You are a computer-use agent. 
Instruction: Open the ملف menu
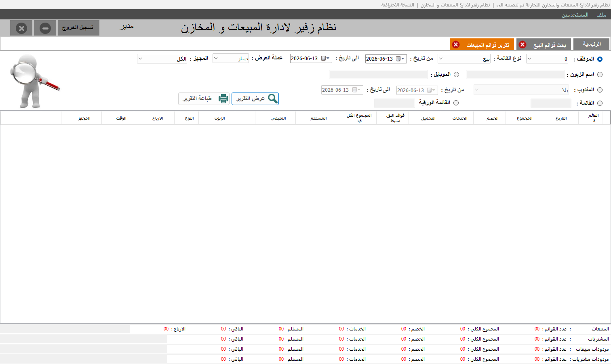coord(601,15)
